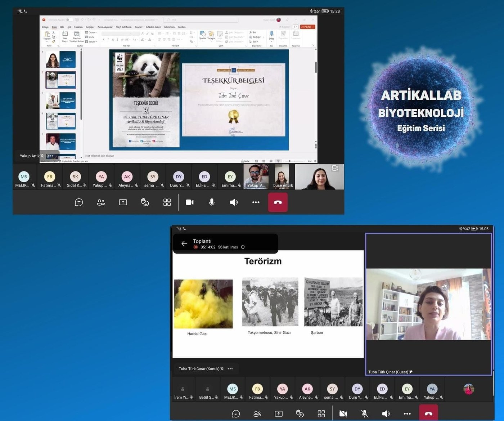Switch to the Geçişler ribbon tab

(x=90, y=27)
